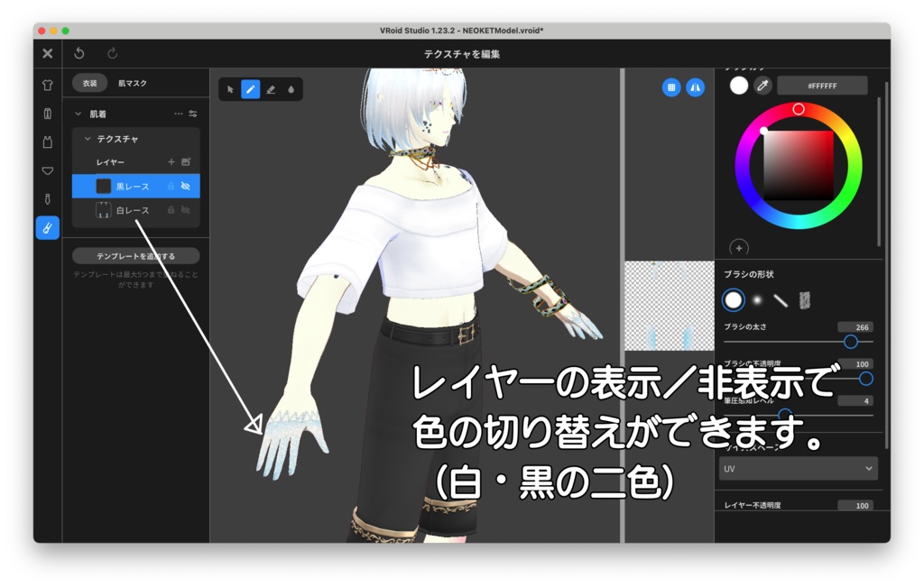The width and height of the screenshot is (924, 587).
Task: Select the Eraser tool in the canvas toolbar
Action: (272, 89)
